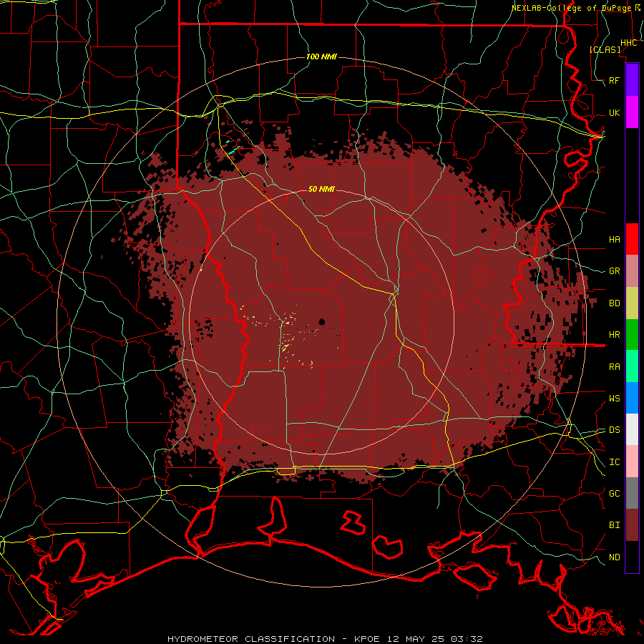Pick the HR green legend swatch
The height and width of the screenshot is (644, 644).
click(x=632, y=335)
